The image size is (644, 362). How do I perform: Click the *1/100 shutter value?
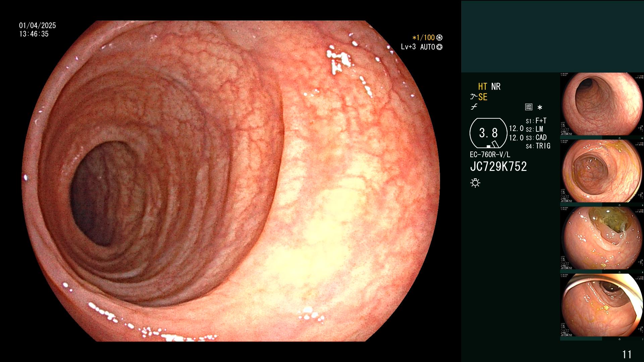click(x=424, y=38)
